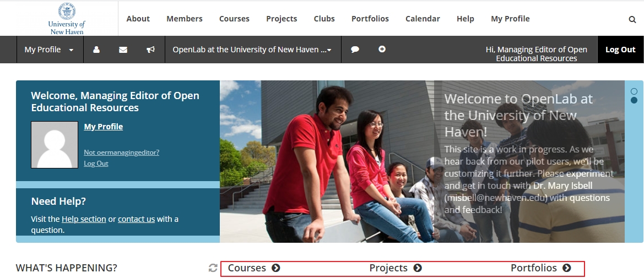Open the Calendar menu item
The height and width of the screenshot is (278, 644).
423,19
